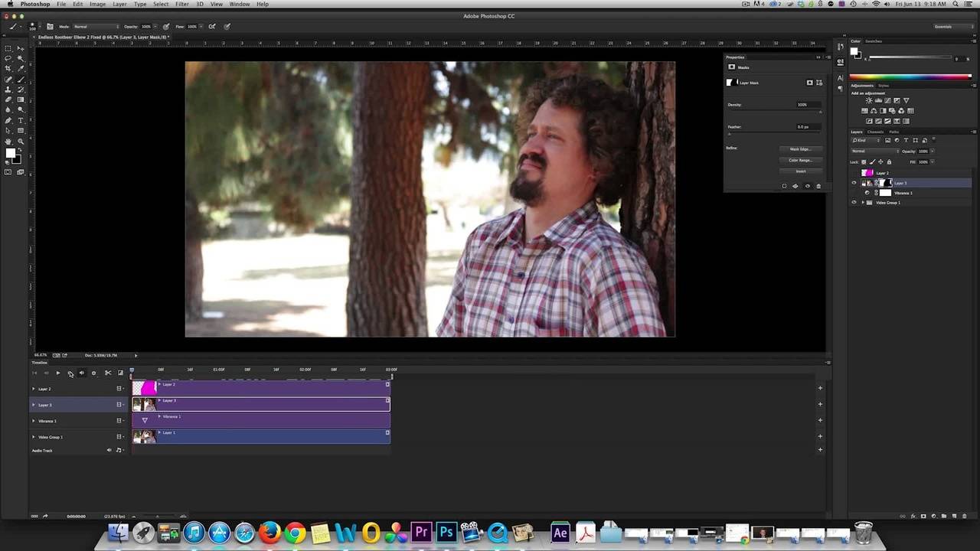This screenshot has height=551, width=980.
Task: Select the Hand tool
Action: [x=8, y=142]
